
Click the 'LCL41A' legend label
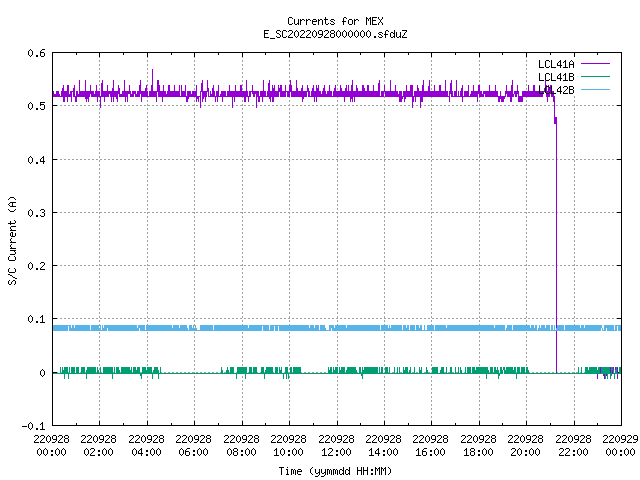(556, 64)
